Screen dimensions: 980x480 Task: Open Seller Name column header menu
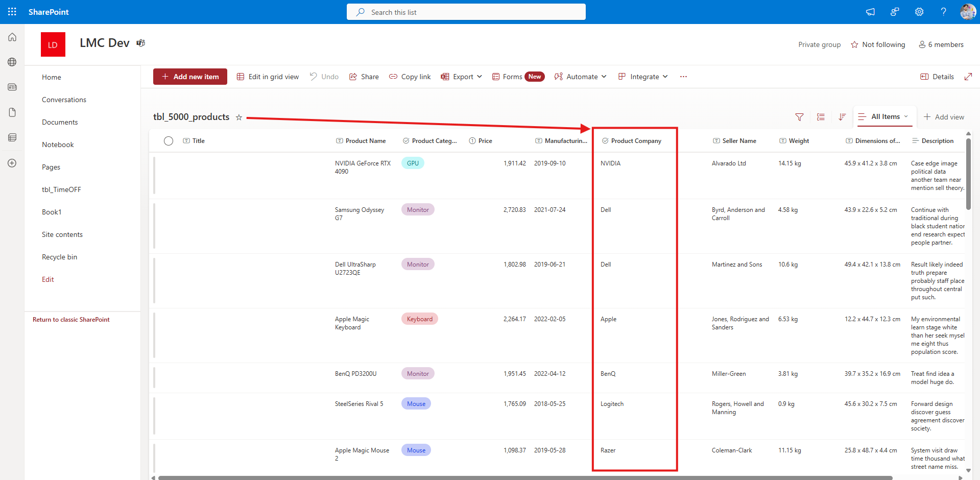coord(735,141)
